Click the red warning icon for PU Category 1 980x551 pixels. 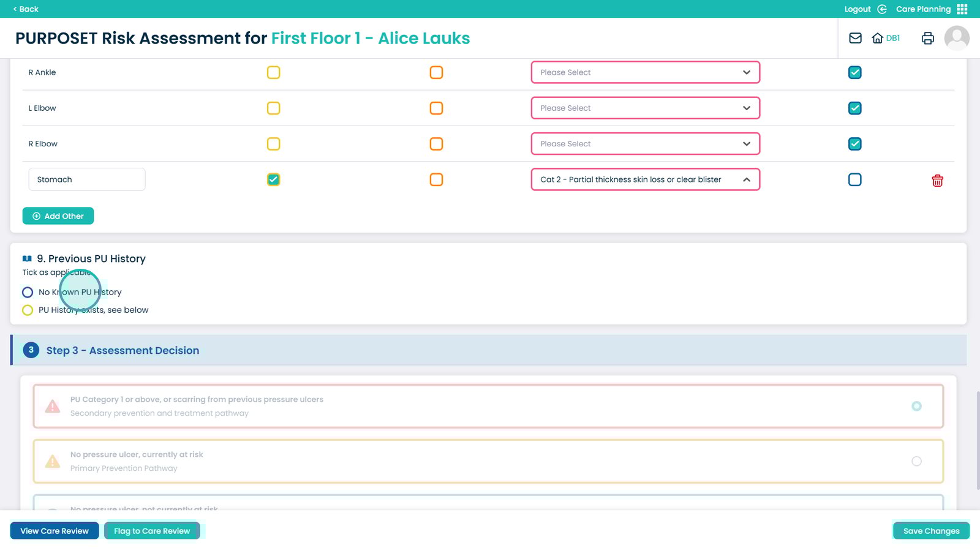click(x=53, y=407)
